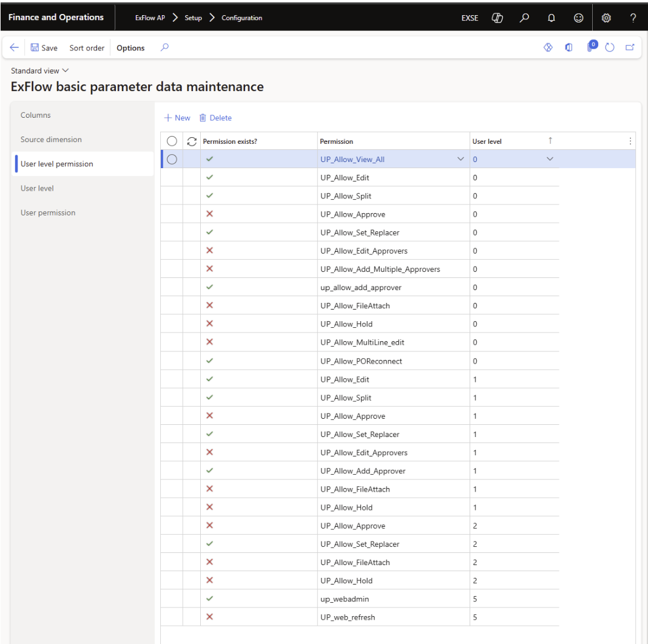Image resolution: width=648 pixels, height=644 pixels.
Task: Click the grid refresh icon in header
Action: pyautogui.click(x=192, y=141)
